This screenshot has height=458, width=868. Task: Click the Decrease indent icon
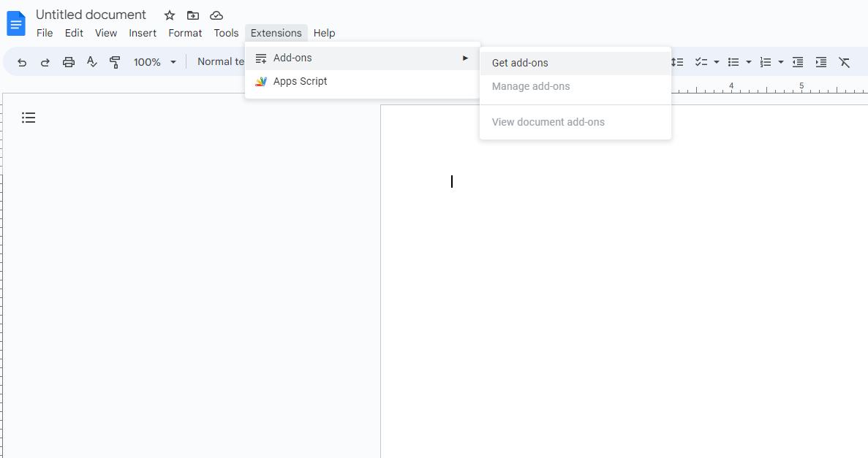click(x=797, y=62)
